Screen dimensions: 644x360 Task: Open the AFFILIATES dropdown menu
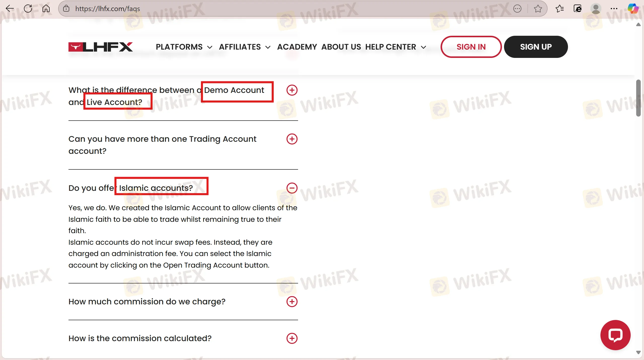tap(245, 47)
